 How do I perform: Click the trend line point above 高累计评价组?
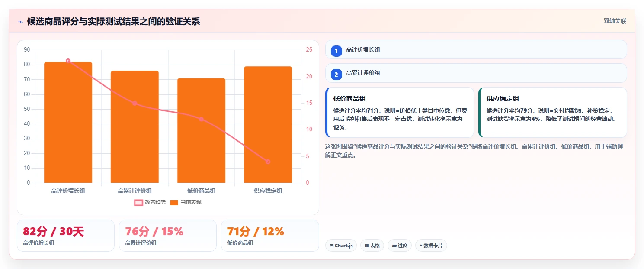click(x=135, y=103)
